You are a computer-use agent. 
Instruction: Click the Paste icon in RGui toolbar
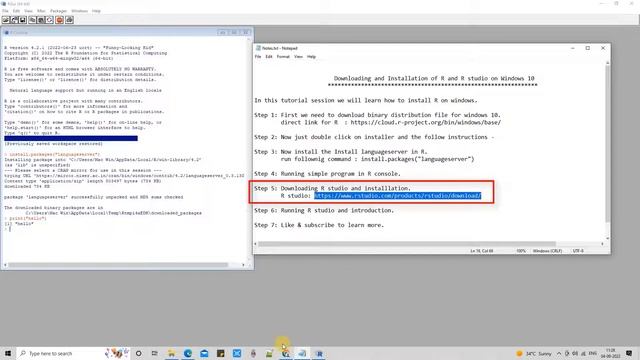[41, 20]
